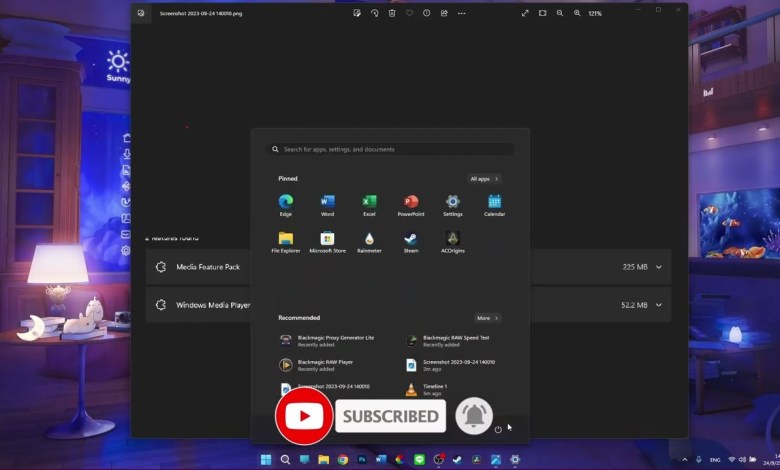Viewport: 780px width, 470px height.
Task: Click the Edge icon in pinned apps
Action: [x=286, y=203]
